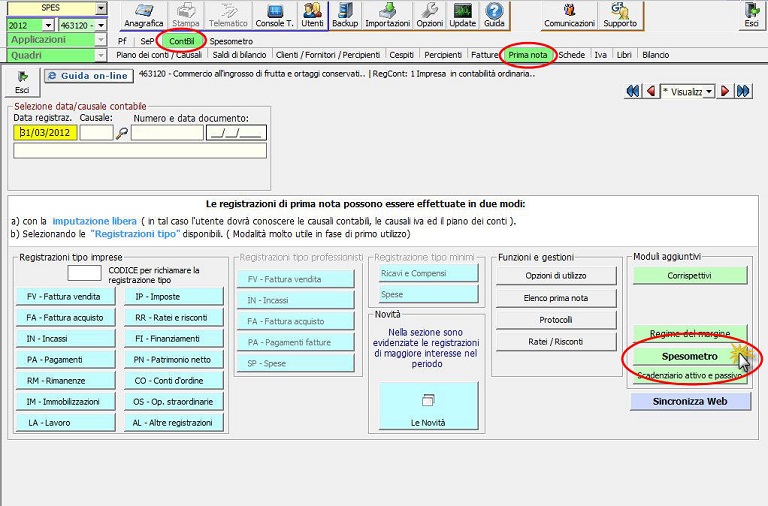Open the Comunicazioni icon
The width and height of the screenshot is (768, 506).
point(569,15)
